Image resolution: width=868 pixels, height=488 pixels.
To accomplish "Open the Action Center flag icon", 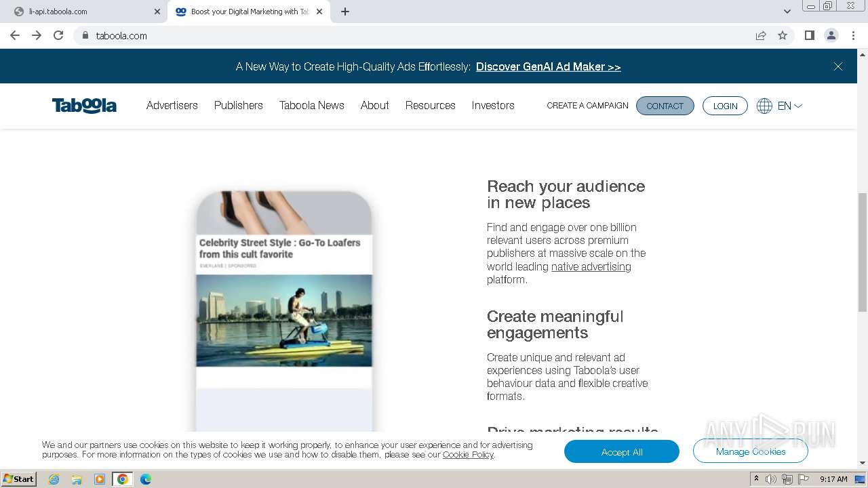I will (804, 479).
